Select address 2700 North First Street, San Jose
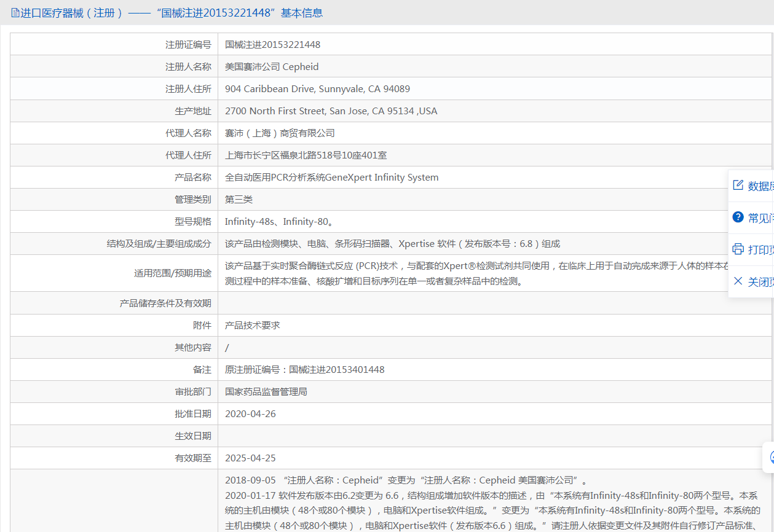774x532 pixels. [331, 111]
